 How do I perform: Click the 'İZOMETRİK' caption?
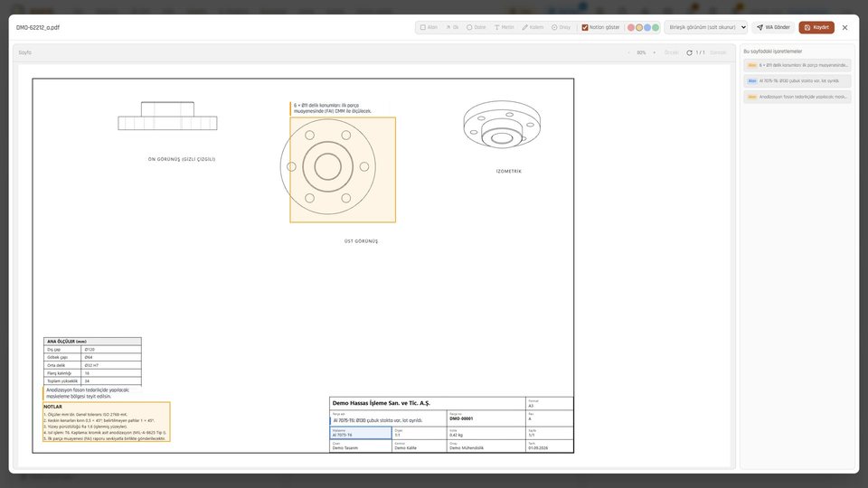point(509,172)
